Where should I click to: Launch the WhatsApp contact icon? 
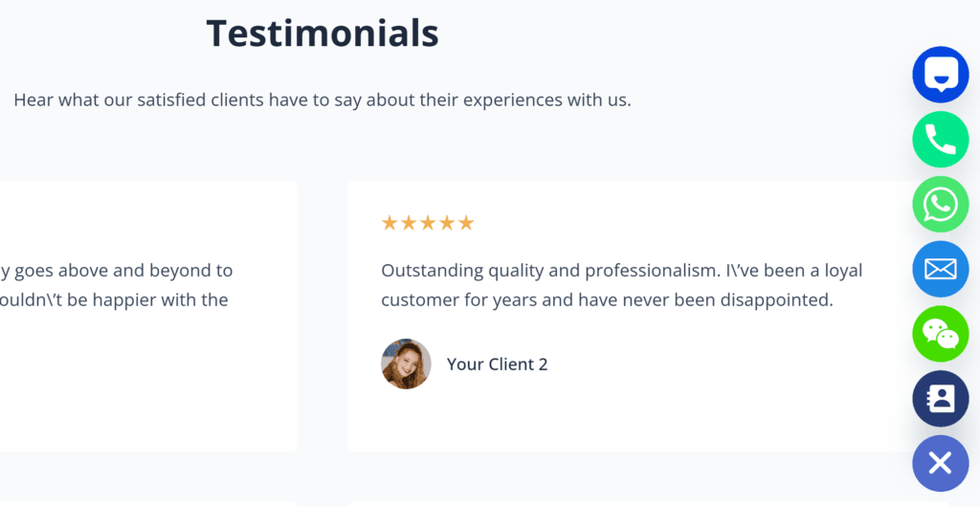(940, 205)
